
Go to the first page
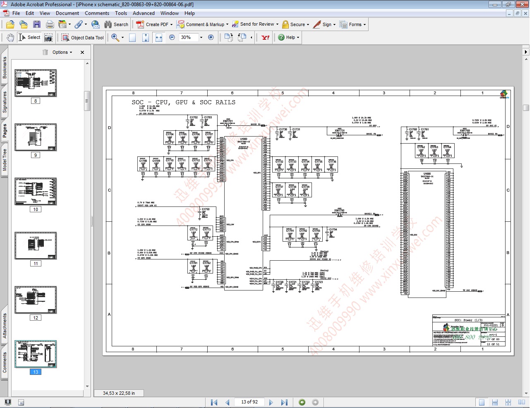214,402
